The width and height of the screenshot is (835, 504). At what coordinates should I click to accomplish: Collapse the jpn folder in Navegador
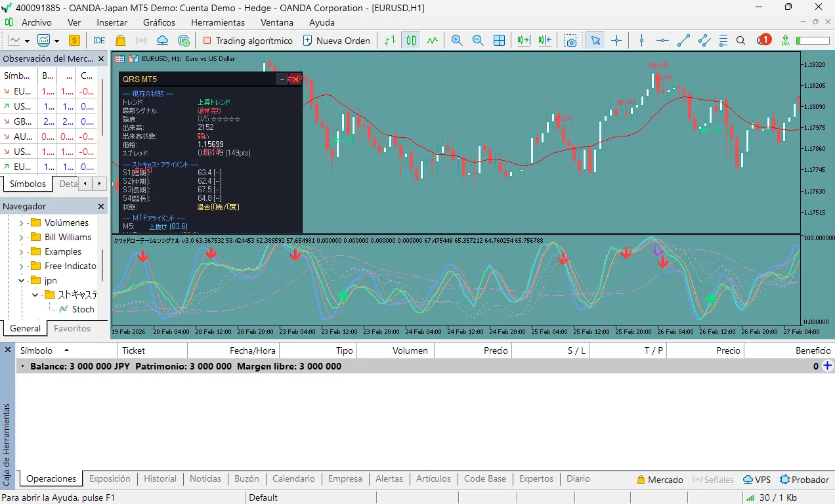[21, 280]
